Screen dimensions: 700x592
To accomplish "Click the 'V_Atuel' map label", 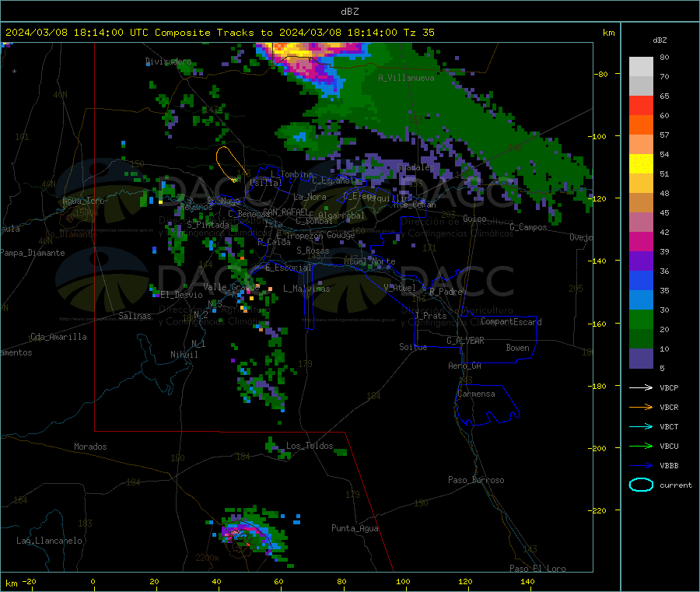I will [x=400, y=288].
